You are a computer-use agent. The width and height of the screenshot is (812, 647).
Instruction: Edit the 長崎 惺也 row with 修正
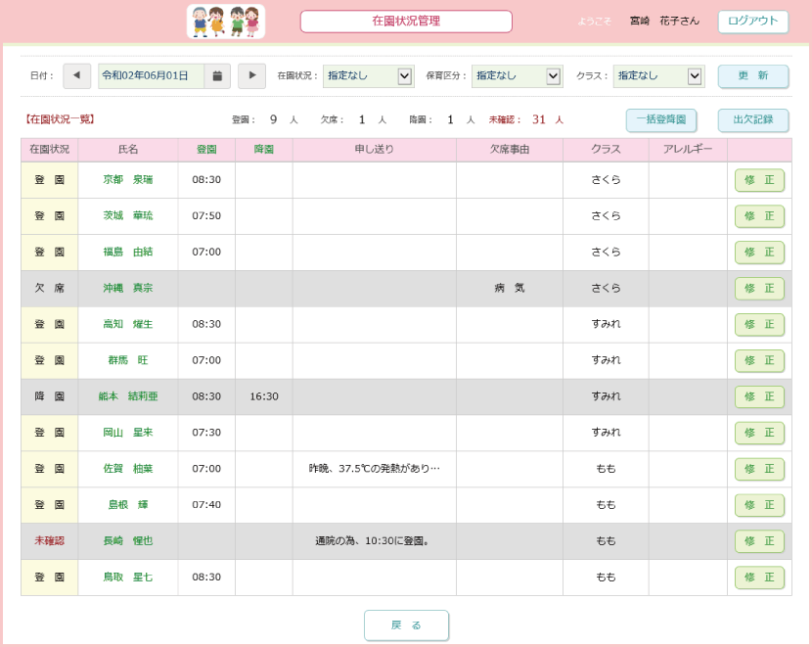[759, 541]
